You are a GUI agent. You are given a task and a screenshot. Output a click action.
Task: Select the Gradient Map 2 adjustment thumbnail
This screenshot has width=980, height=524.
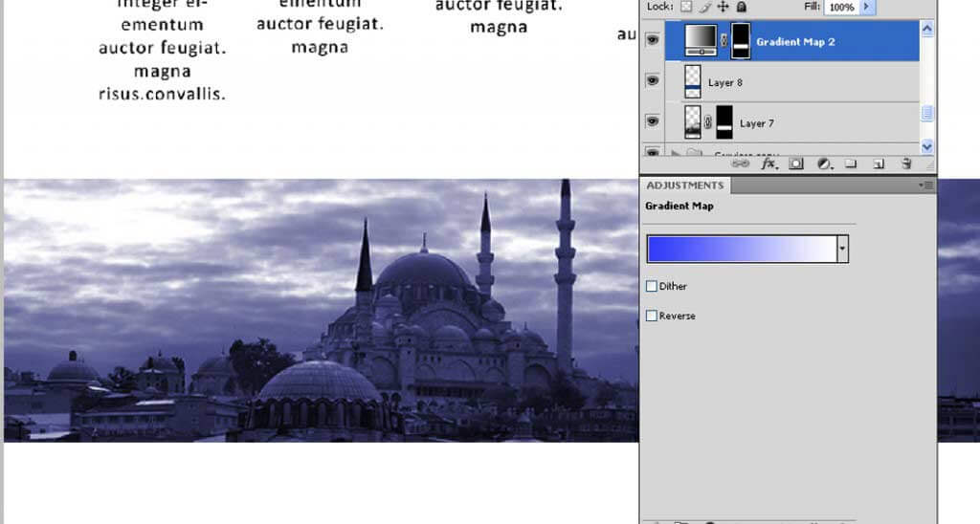701,40
